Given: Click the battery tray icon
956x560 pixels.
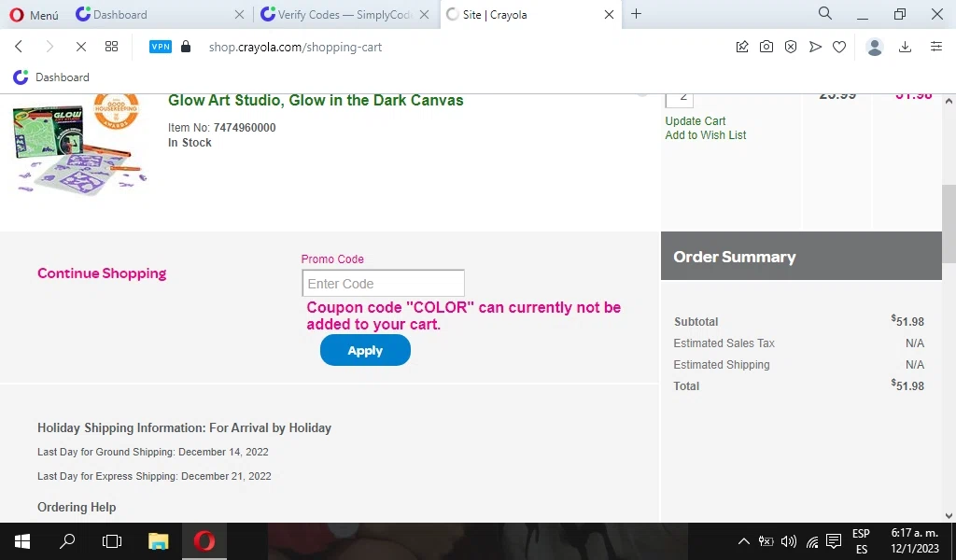Looking at the screenshot, I should coord(766,541).
